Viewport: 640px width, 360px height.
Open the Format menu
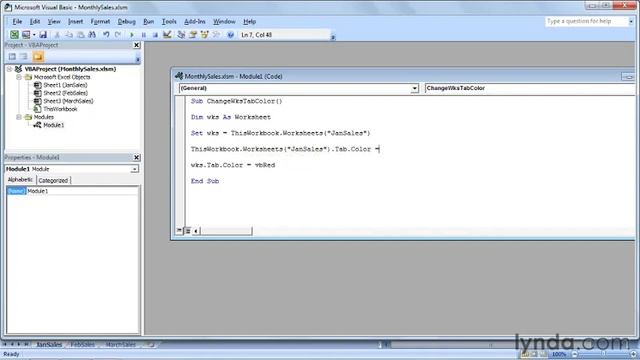[100, 21]
